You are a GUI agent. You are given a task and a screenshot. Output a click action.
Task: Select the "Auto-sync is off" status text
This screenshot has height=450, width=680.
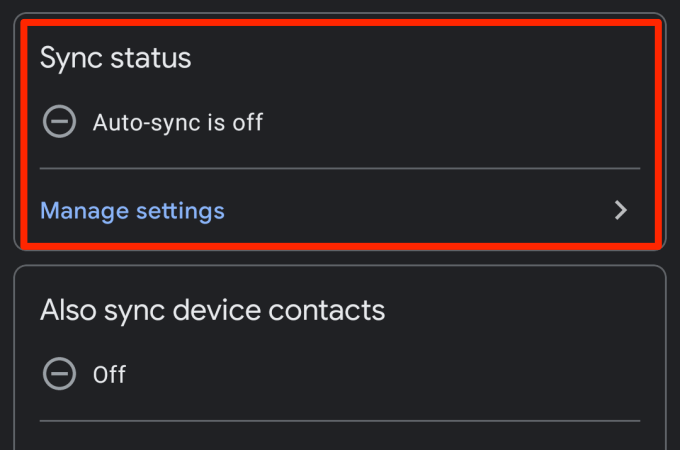click(x=178, y=122)
